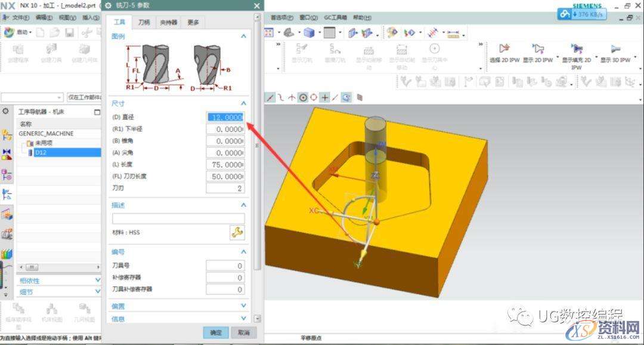Screen dimensions: 644x345
Task: Select the 显示填充 2D IPW icon
Action: pos(577,48)
